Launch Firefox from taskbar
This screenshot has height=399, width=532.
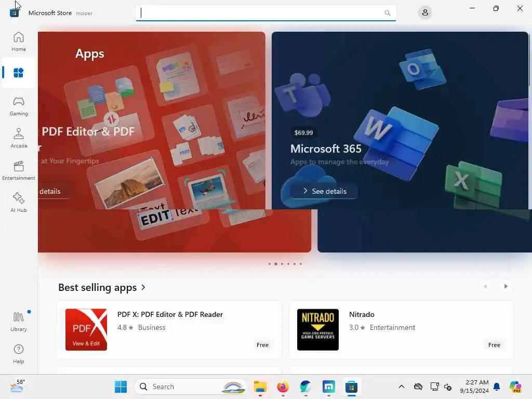coord(283,387)
